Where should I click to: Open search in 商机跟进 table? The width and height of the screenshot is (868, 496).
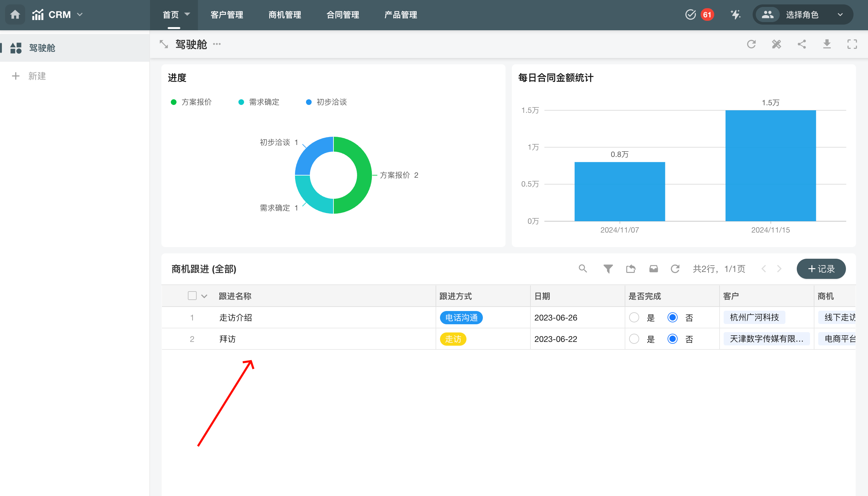click(x=582, y=269)
